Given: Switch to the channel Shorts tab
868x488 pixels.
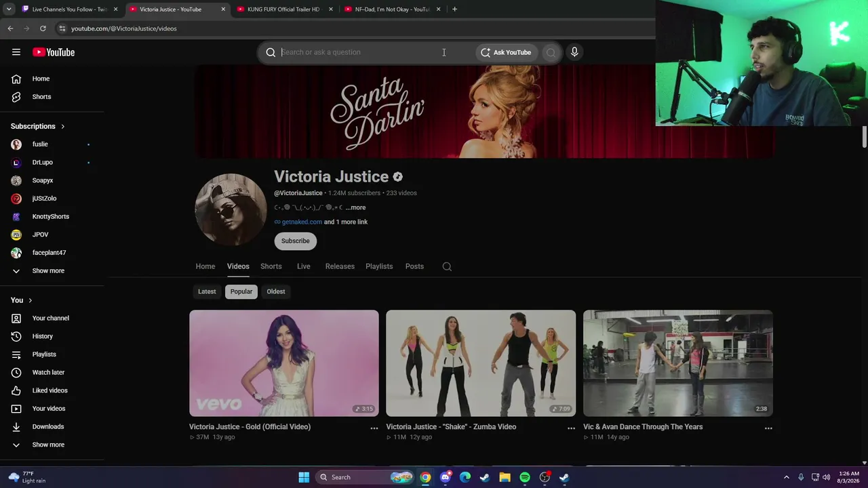Looking at the screenshot, I should click(271, 266).
